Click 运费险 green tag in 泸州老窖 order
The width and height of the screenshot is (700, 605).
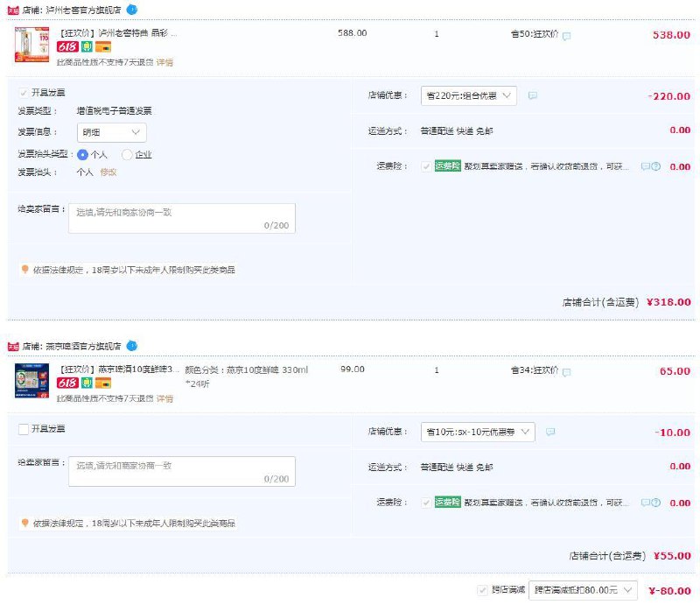(448, 165)
